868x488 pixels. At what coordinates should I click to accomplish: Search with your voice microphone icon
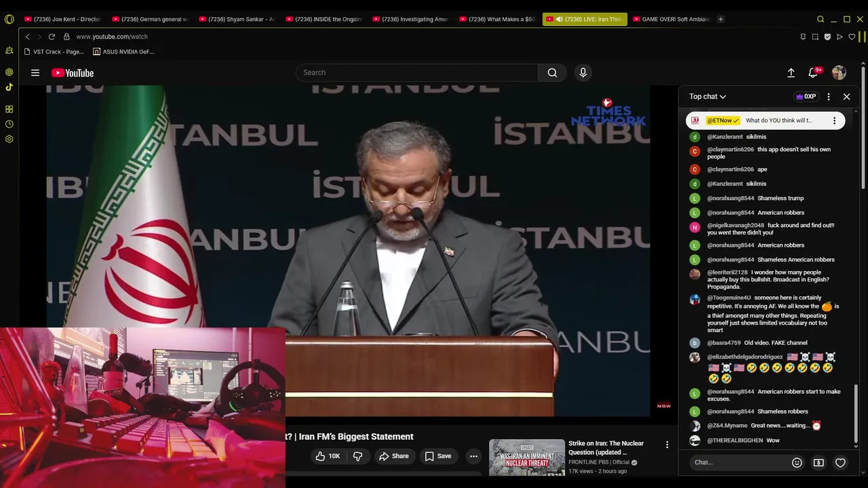(583, 73)
